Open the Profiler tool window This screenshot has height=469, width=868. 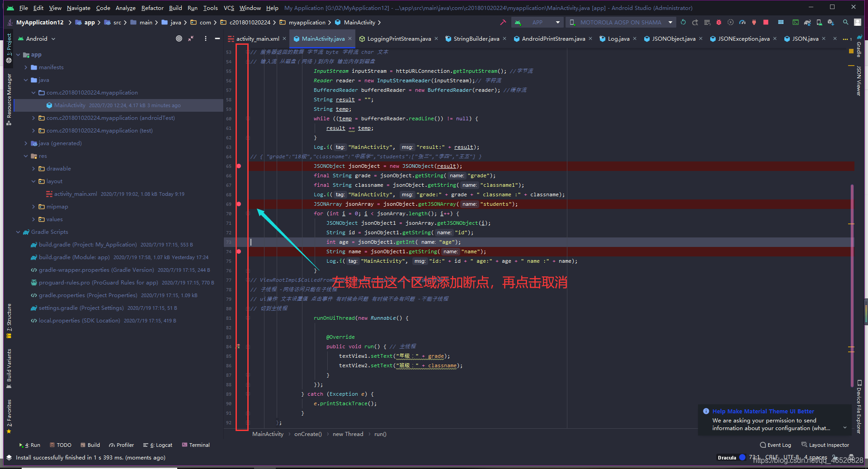click(122, 445)
